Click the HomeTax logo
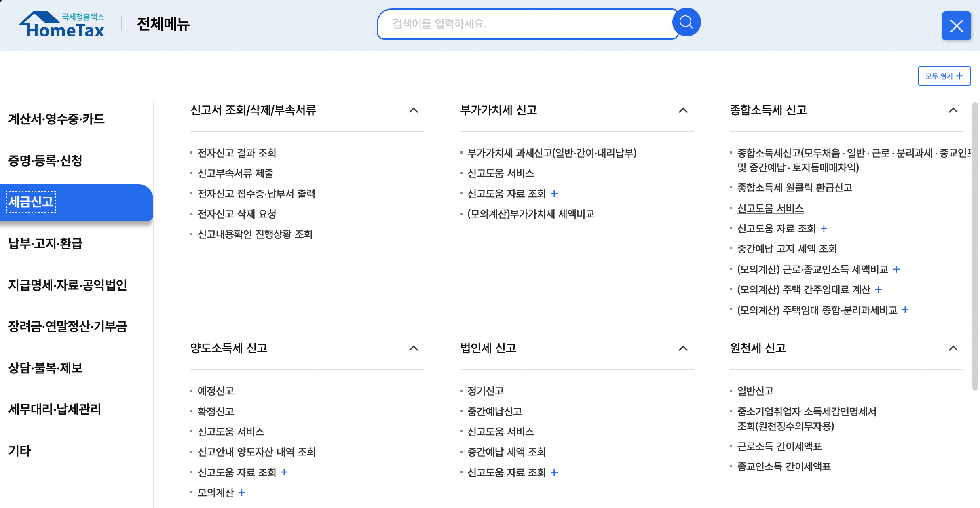Image resolution: width=980 pixels, height=508 pixels. (61, 24)
